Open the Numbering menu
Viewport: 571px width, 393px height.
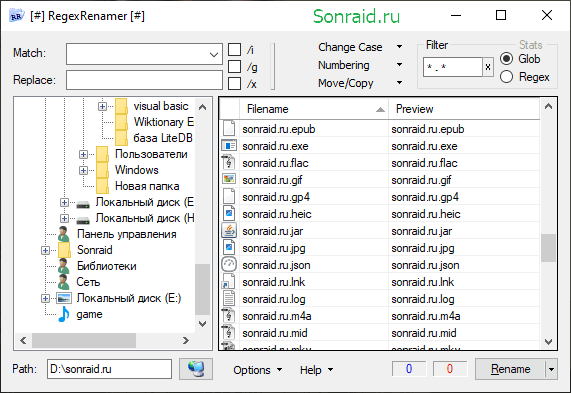(x=360, y=65)
